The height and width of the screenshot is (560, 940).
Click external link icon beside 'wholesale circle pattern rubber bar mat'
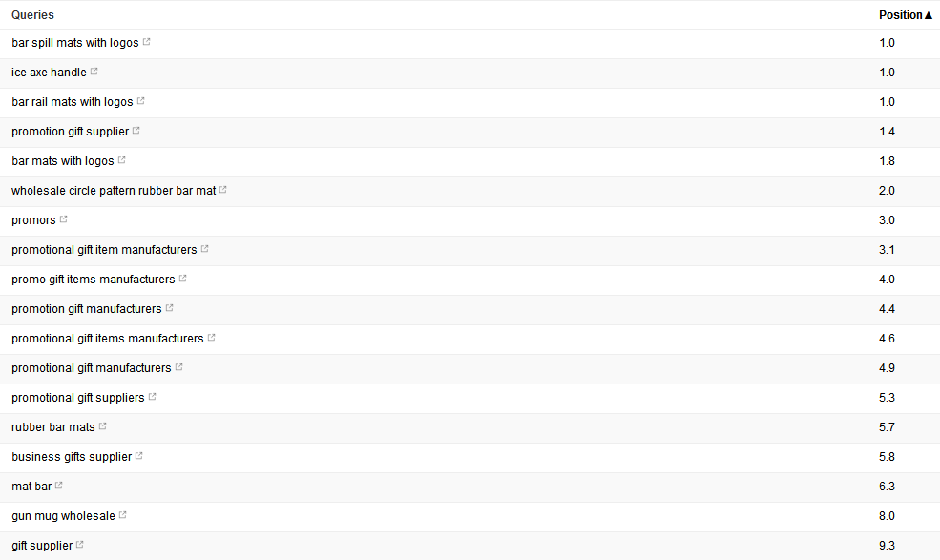pyautogui.click(x=223, y=190)
